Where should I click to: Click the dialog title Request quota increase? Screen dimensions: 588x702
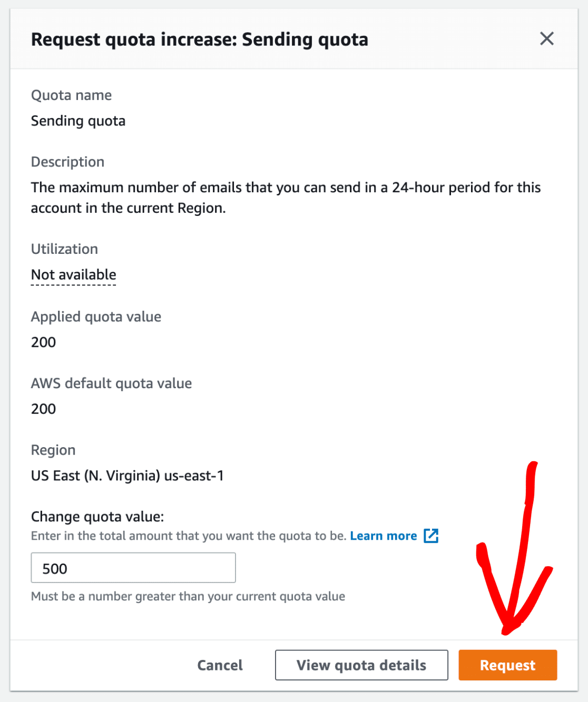point(200,39)
